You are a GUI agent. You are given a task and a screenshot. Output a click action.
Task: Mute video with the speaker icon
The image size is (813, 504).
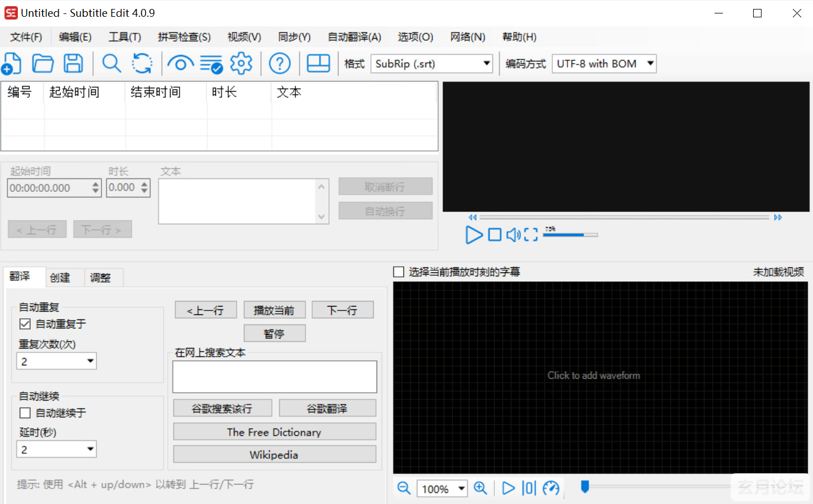[513, 234]
